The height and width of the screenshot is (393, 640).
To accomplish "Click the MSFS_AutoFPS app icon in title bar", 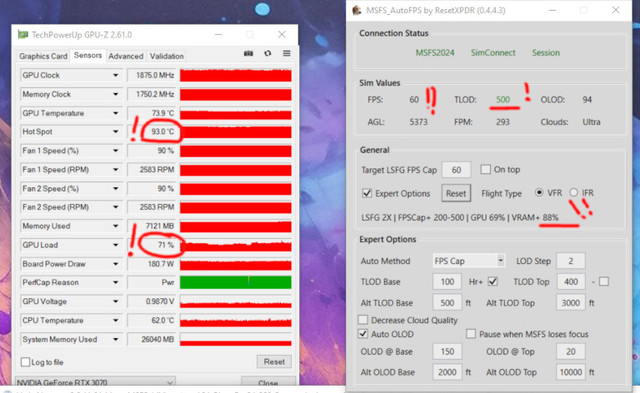I will (x=357, y=10).
